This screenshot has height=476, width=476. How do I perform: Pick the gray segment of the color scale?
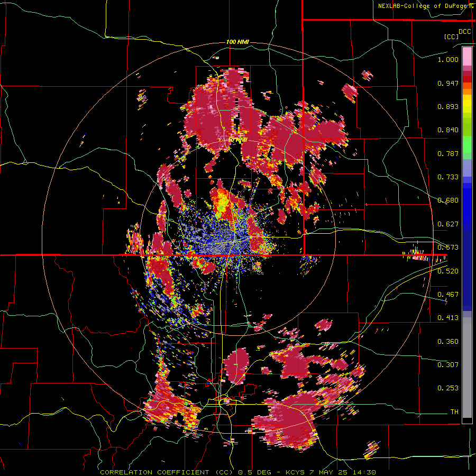click(x=467, y=368)
